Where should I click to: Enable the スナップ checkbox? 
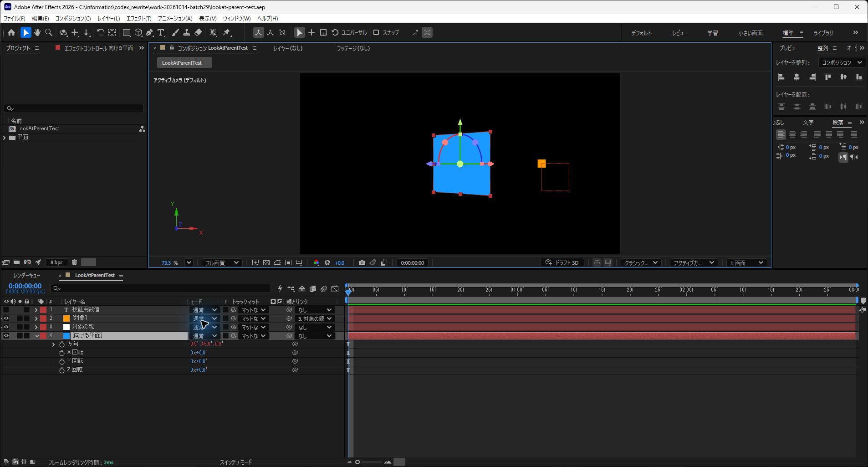point(376,32)
